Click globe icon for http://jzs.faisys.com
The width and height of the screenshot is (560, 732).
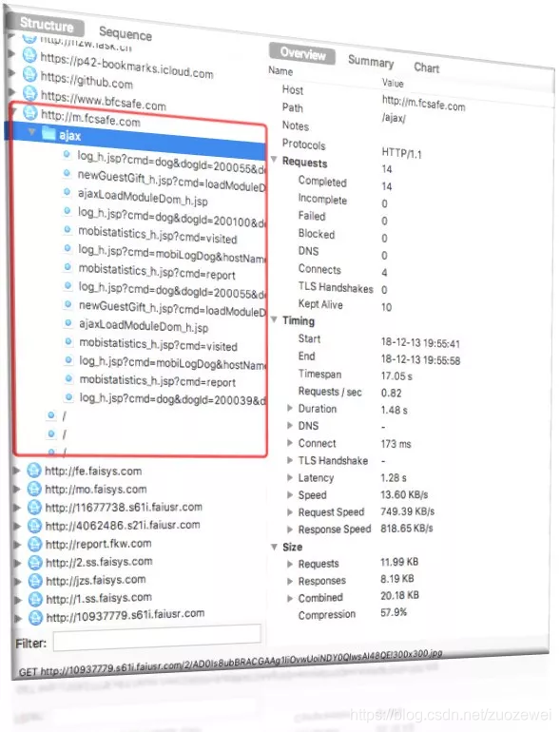coord(35,581)
